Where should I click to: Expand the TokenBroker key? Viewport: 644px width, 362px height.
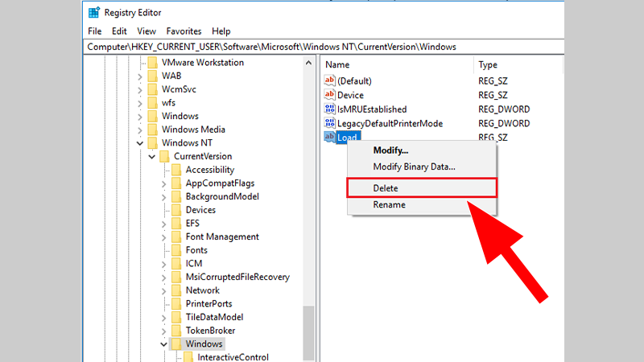[x=164, y=331]
